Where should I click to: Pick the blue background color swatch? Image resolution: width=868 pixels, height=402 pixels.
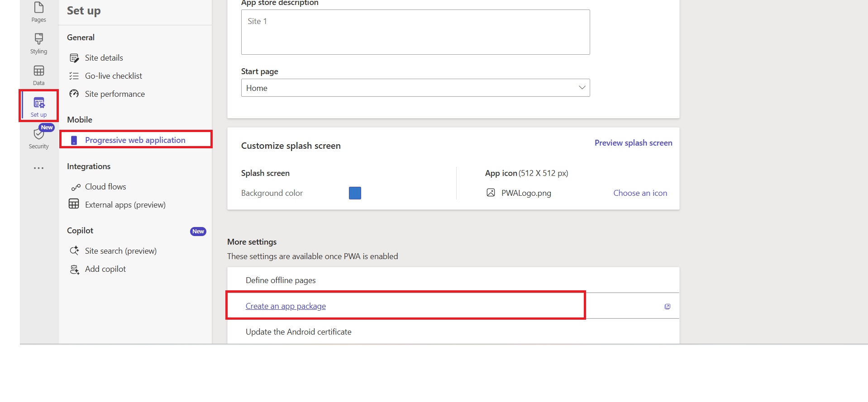(355, 193)
